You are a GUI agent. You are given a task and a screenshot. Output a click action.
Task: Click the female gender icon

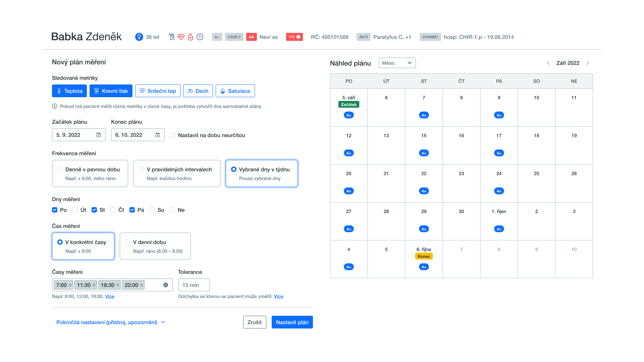click(139, 37)
